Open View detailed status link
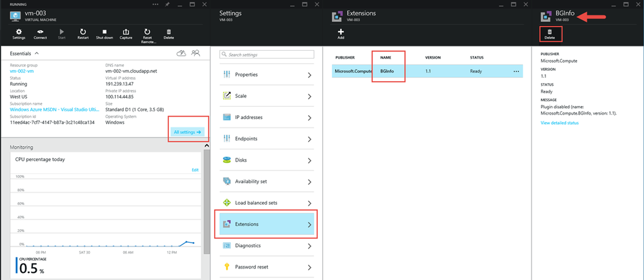 pyautogui.click(x=560, y=122)
